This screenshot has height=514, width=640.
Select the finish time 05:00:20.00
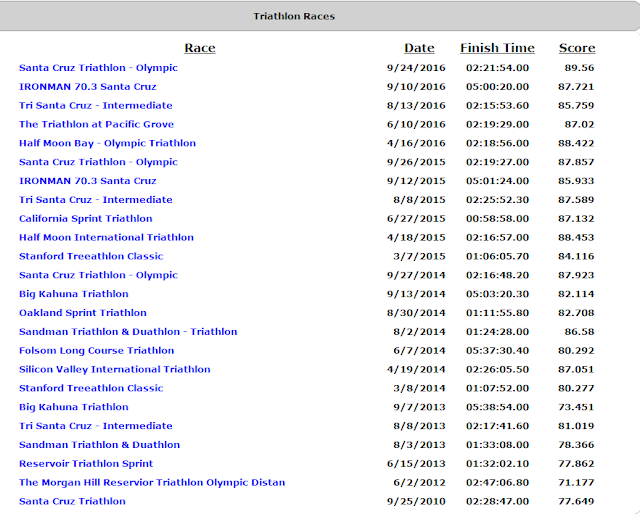(x=497, y=87)
